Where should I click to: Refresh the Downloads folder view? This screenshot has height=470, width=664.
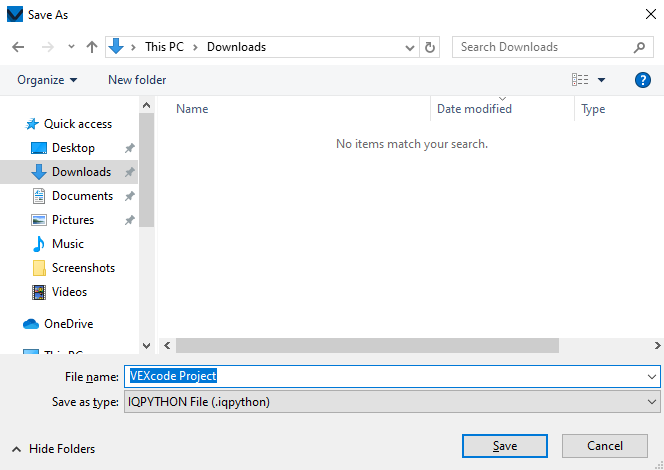[x=429, y=47]
